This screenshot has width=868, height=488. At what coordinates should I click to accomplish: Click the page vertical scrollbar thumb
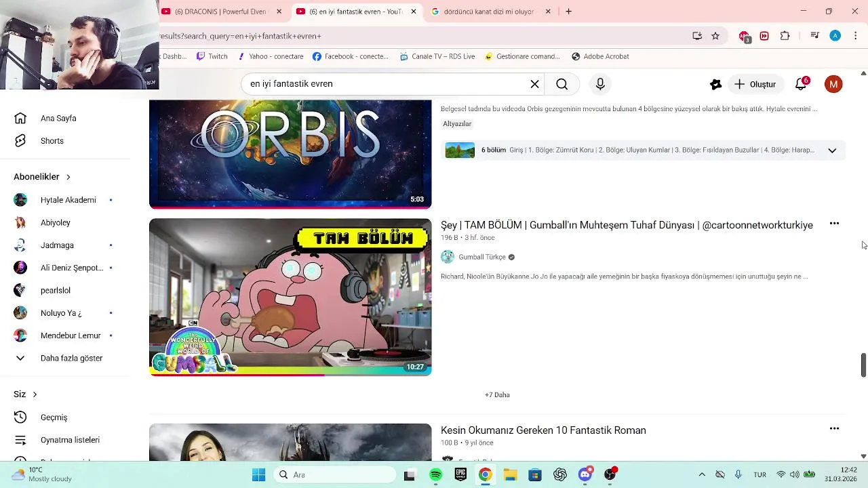click(863, 365)
